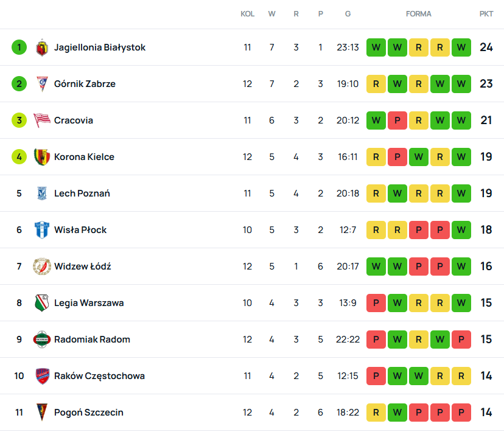Click the Widzew Łódź club crest
This screenshot has width=504, height=432.
coord(41,267)
